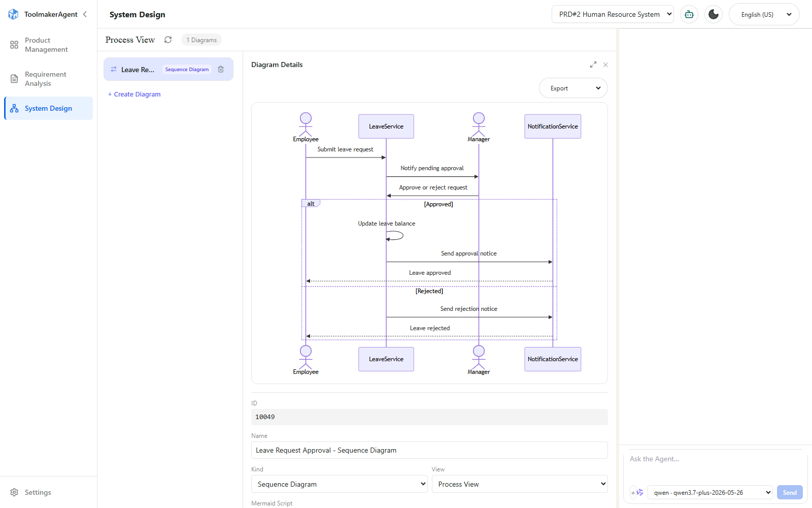Click the bottom NotificationService box
Viewport: 812px width, 508px height.
[x=553, y=359]
